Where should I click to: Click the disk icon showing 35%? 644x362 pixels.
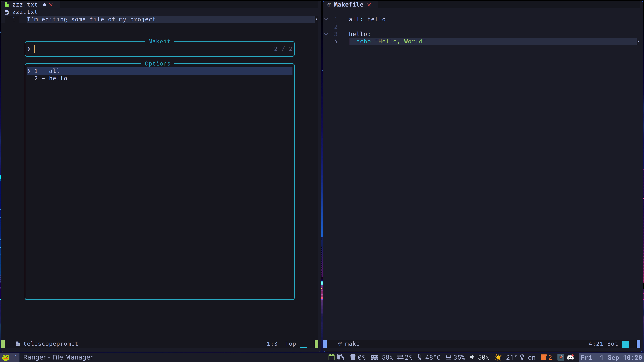[x=449, y=357]
